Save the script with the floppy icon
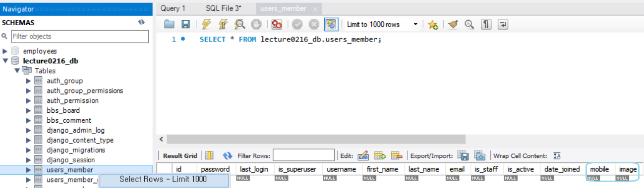Screen dimensions: 644x188 click(x=185, y=24)
